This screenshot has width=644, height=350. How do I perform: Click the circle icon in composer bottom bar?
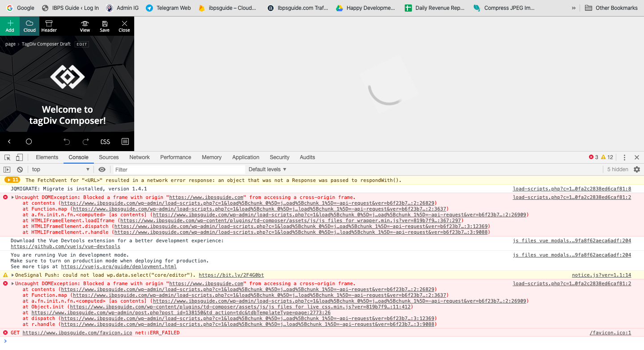[x=29, y=142]
